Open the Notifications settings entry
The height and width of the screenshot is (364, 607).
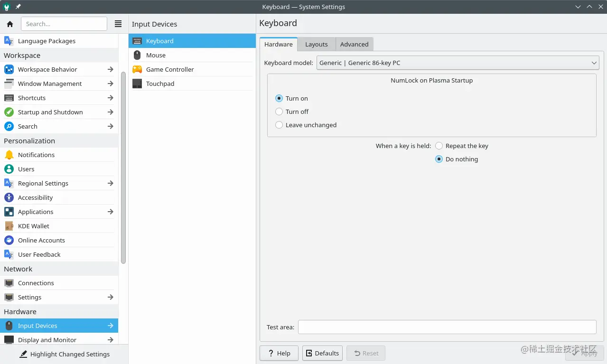tap(59, 155)
